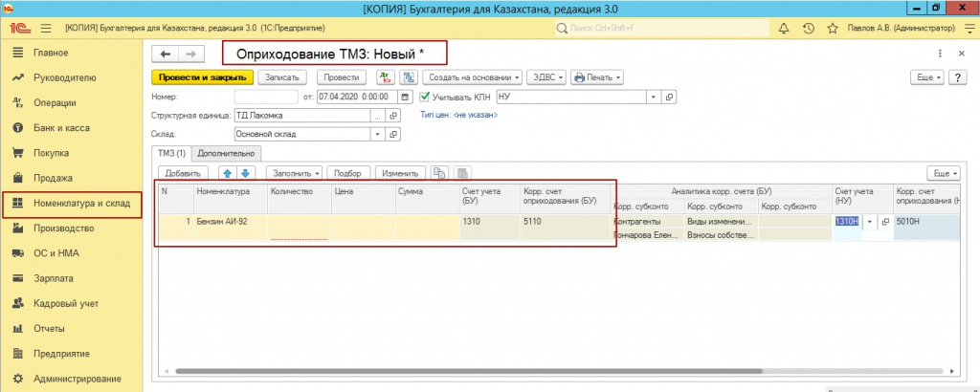980x392 pixels.
Task: Click the Количество cell for Бензин АИ-92
Action: pos(300,227)
